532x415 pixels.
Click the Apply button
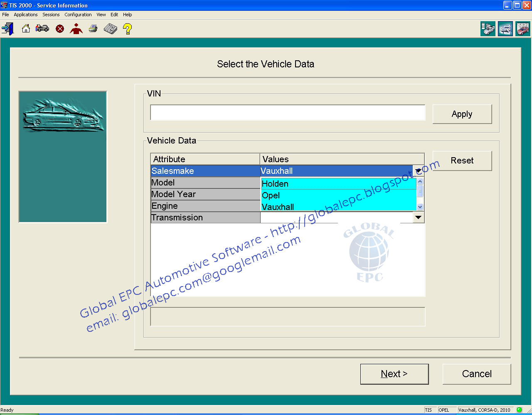462,114
